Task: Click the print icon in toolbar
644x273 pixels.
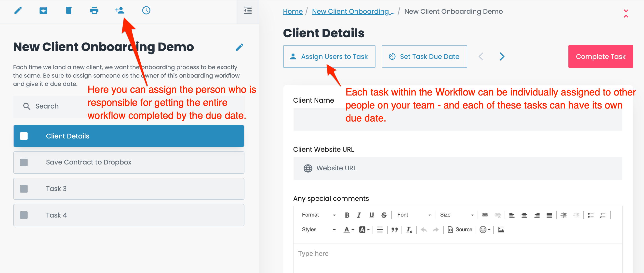Action: tap(93, 10)
